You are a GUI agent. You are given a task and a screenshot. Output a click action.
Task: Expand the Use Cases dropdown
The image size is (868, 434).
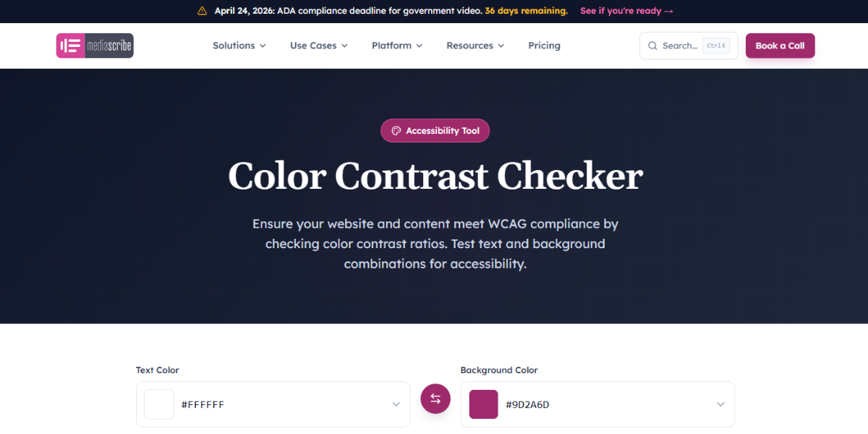[318, 45]
